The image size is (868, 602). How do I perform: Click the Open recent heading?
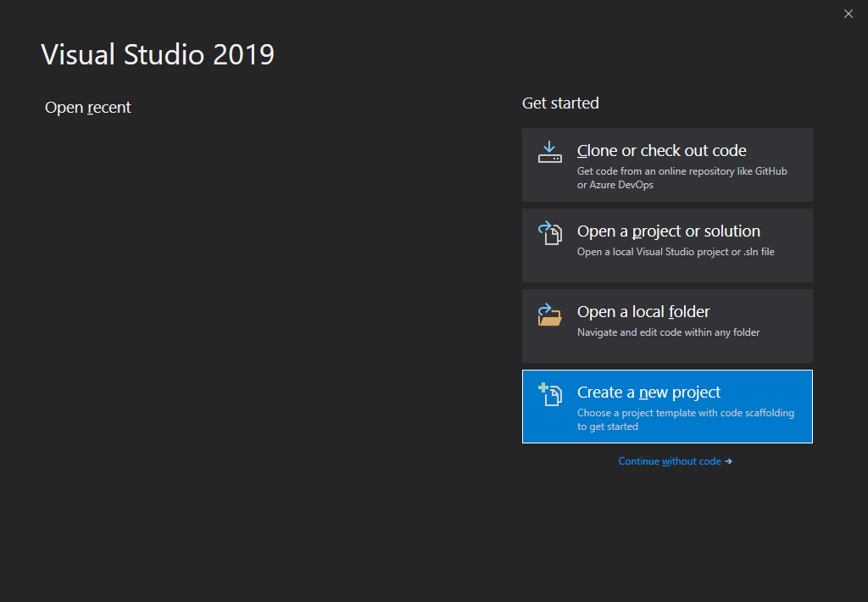88,108
